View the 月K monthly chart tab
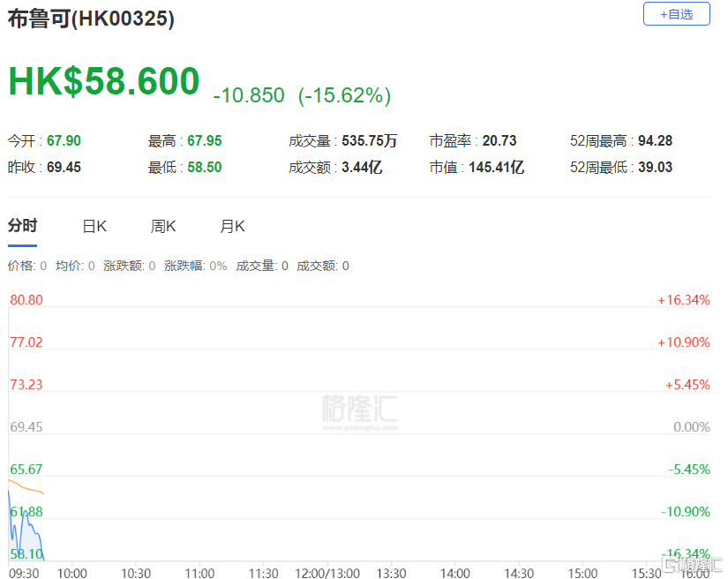The image size is (728, 579). tap(232, 226)
